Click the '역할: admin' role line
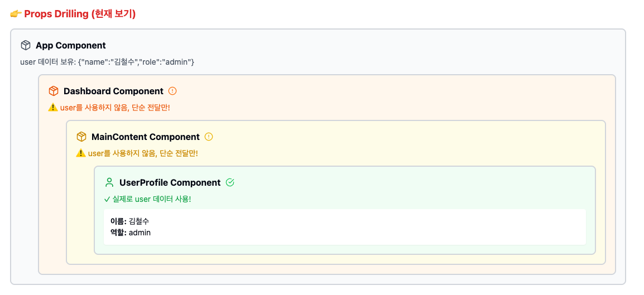This screenshot has height=295, width=644. (131, 233)
